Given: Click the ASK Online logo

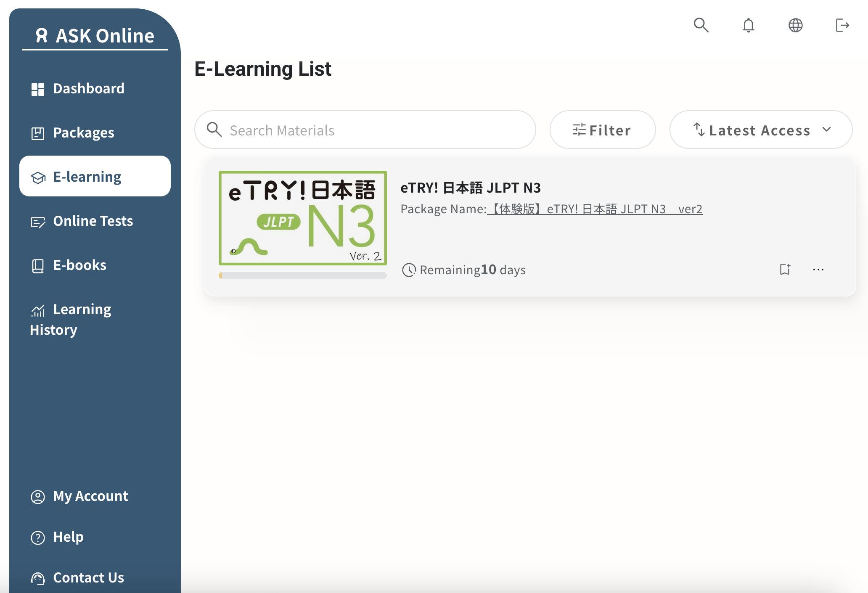Looking at the screenshot, I should point(95,36).
